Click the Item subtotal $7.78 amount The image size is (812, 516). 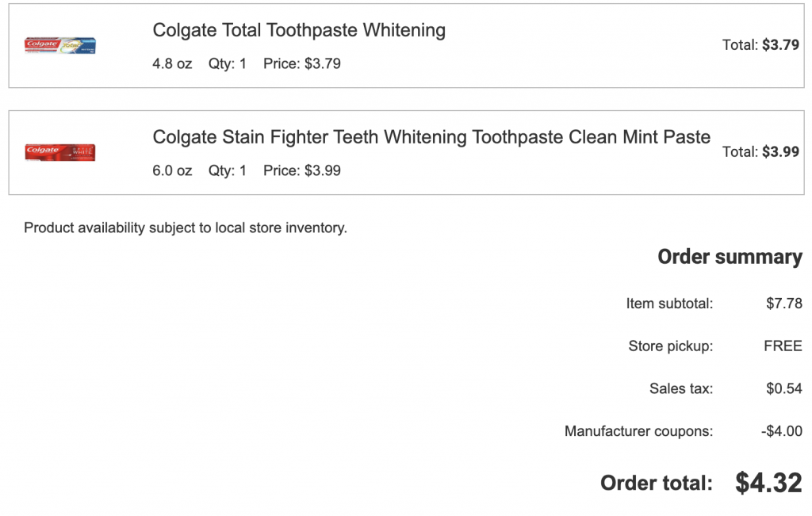tap(783, 303)
